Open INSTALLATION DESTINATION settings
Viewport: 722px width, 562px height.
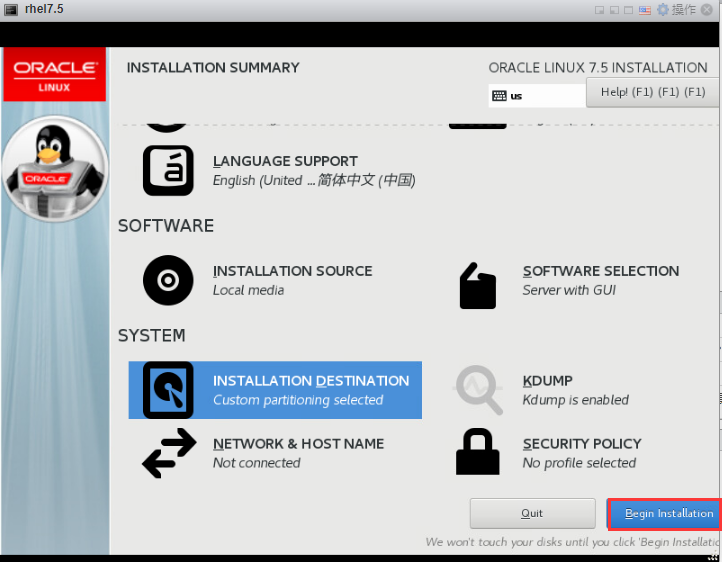pos(275,390)
